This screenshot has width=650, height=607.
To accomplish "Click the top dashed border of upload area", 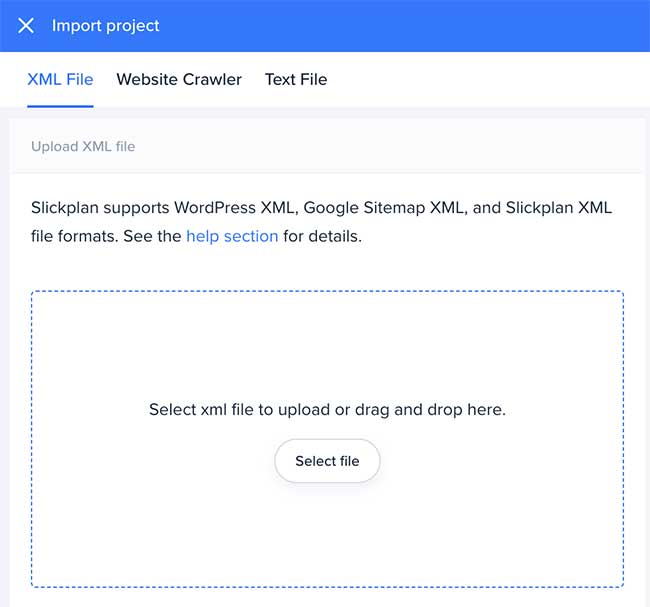I will (x=327, y=292).
